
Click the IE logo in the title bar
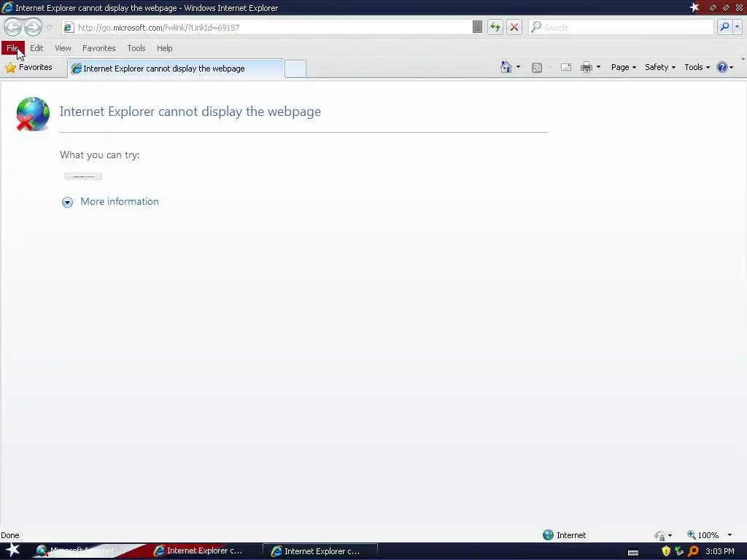7,7
